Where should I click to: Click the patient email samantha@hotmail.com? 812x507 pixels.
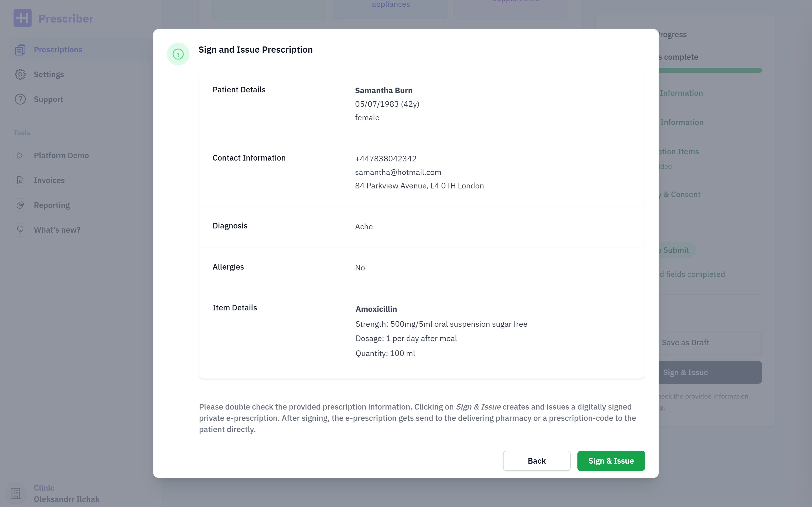[398, 172]
